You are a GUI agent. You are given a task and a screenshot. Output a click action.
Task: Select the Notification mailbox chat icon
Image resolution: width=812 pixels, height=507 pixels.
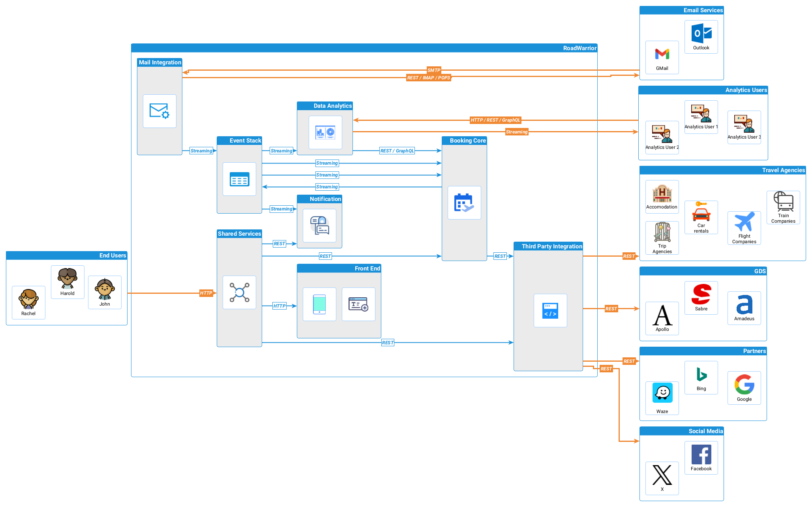(x=319, y=225)
